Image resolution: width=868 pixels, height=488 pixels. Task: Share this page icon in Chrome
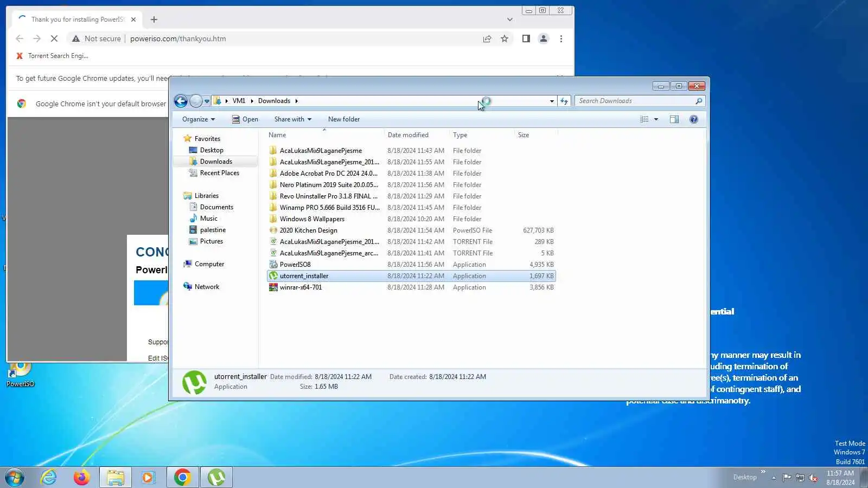click(487, 38)
